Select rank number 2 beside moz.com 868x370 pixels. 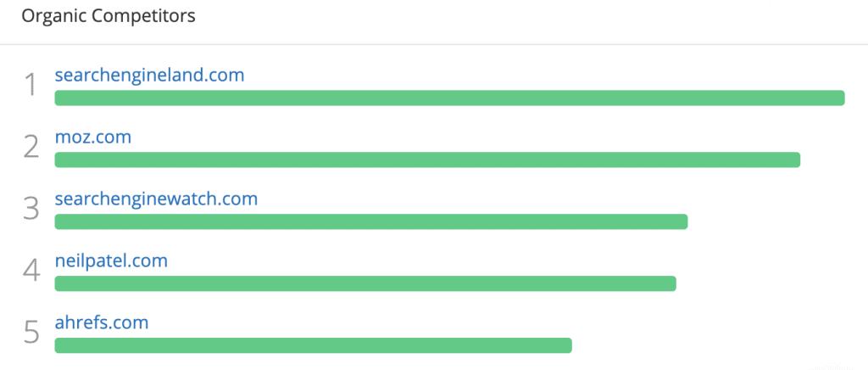click(31, 147)
